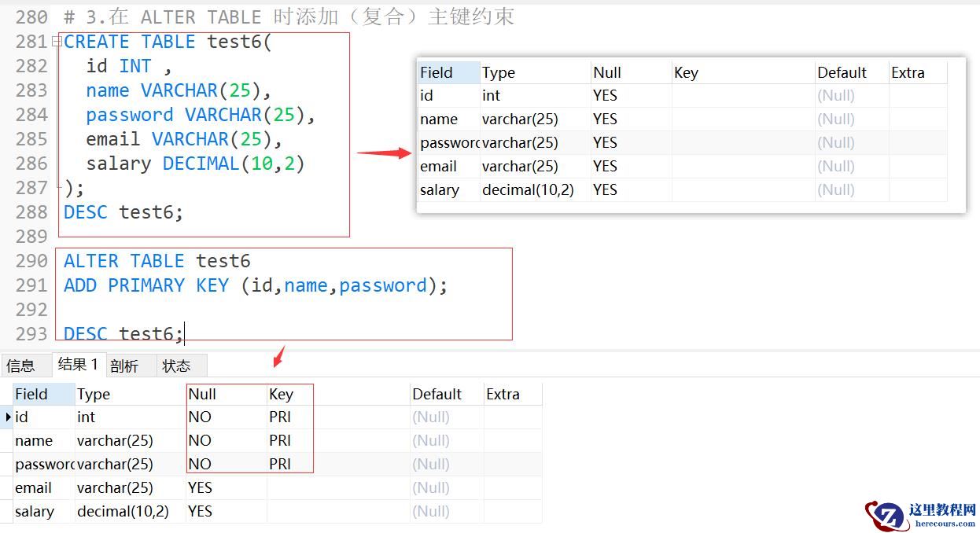Click the email field cell in the 结果 1 grid
This screenshot has height=533, width=980.
pos(43,487)
